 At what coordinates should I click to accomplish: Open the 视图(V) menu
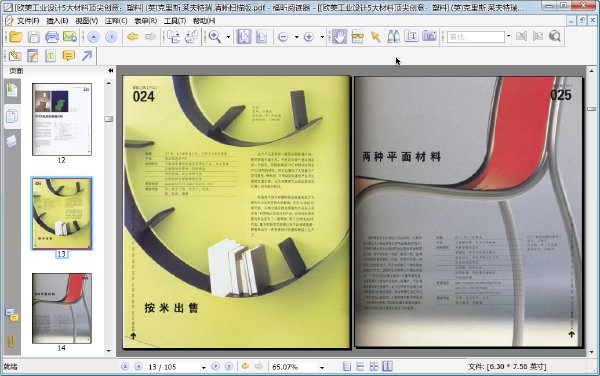click(86, 21)
